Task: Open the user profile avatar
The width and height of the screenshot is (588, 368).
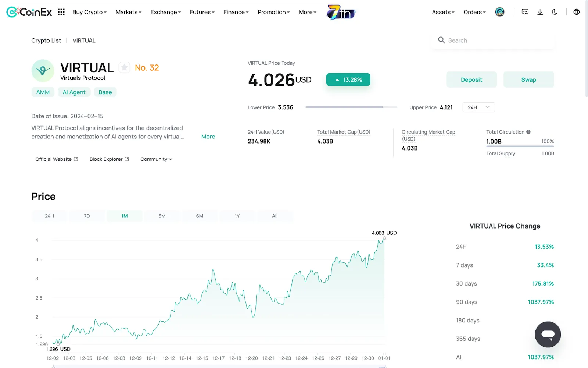Action: click(x=500, y=12)
